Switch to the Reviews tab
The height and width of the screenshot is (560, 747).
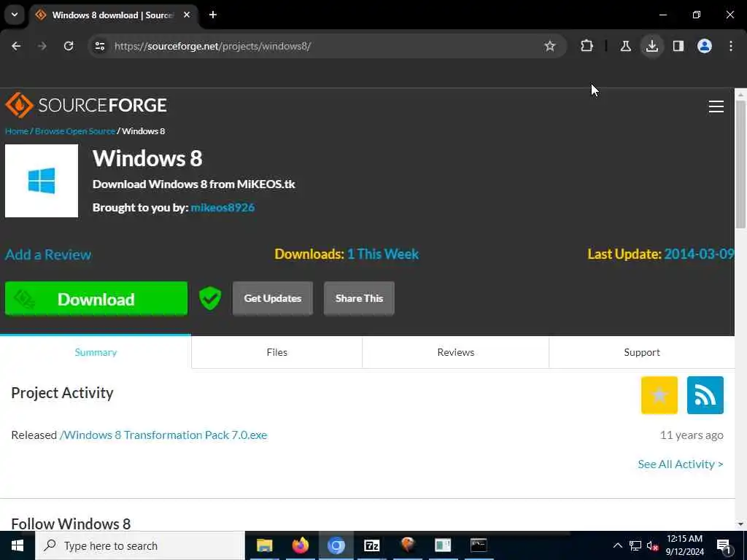coord(455,352)
